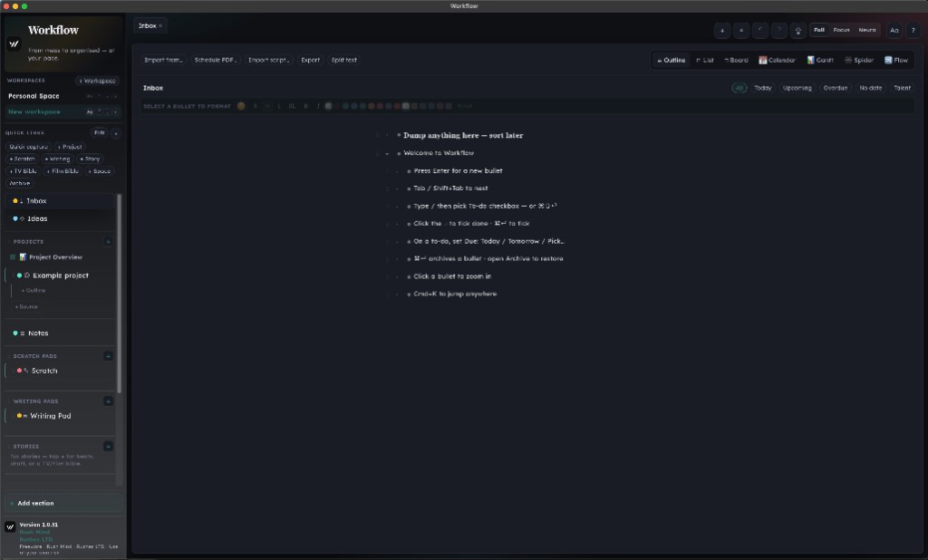
Task: Click the orange dot beside Inbox
Action: click(x=14, y=201)
